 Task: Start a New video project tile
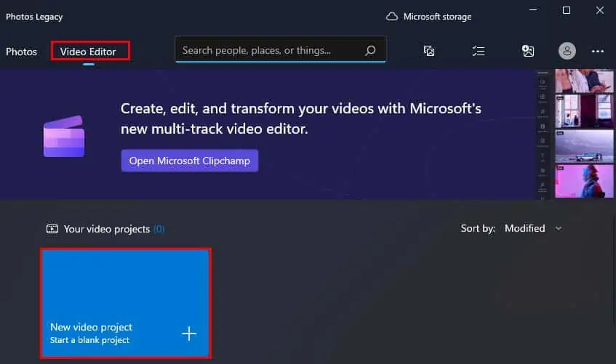click(x=126, y=304)
